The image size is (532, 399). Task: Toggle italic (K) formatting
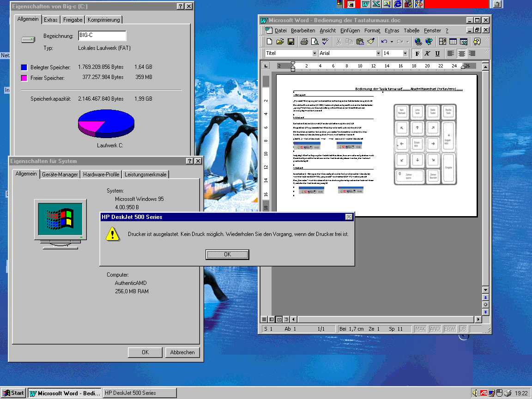pos(428,53)
